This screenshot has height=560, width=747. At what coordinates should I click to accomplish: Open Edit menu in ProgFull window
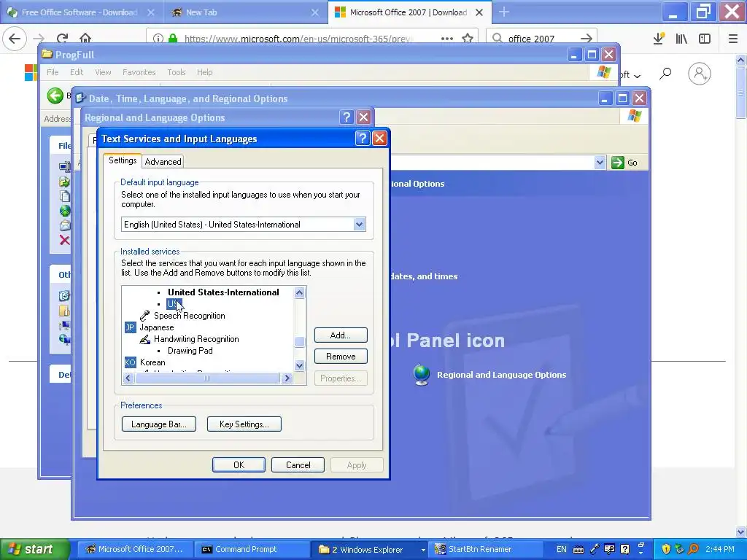76,72
